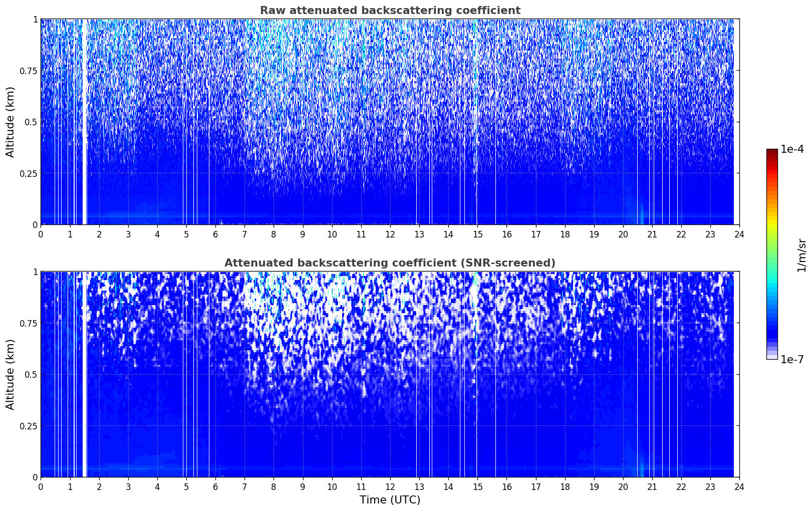
Task: Click the bottom plot's 'Altitude (km)' label
Action: tap(11, 374)
